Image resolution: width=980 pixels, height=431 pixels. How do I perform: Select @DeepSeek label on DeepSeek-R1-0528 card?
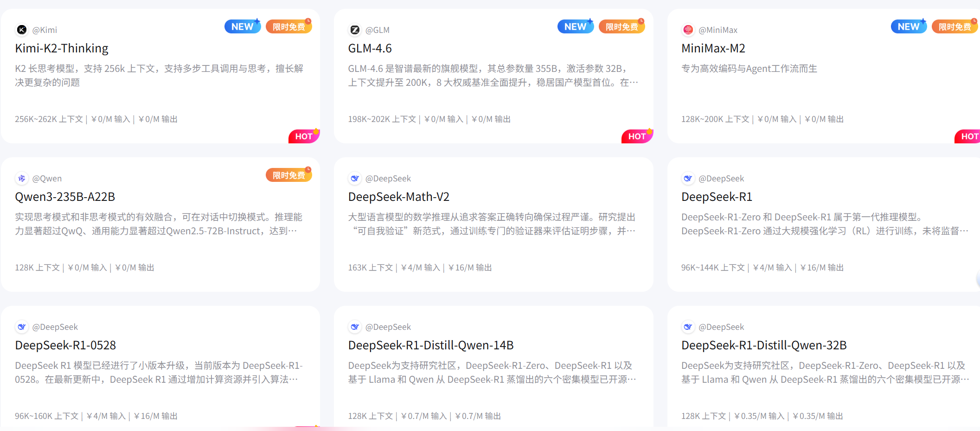pyautogui.click(x=55, y=327)
